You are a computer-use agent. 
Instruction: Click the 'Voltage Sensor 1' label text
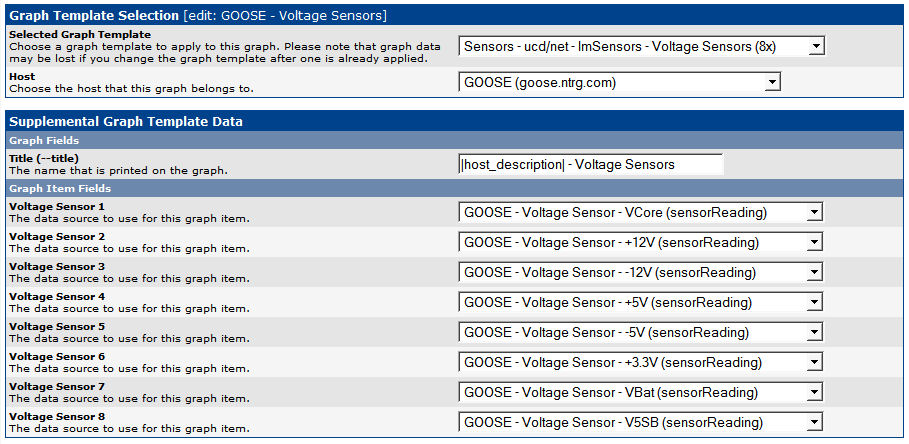56,206
